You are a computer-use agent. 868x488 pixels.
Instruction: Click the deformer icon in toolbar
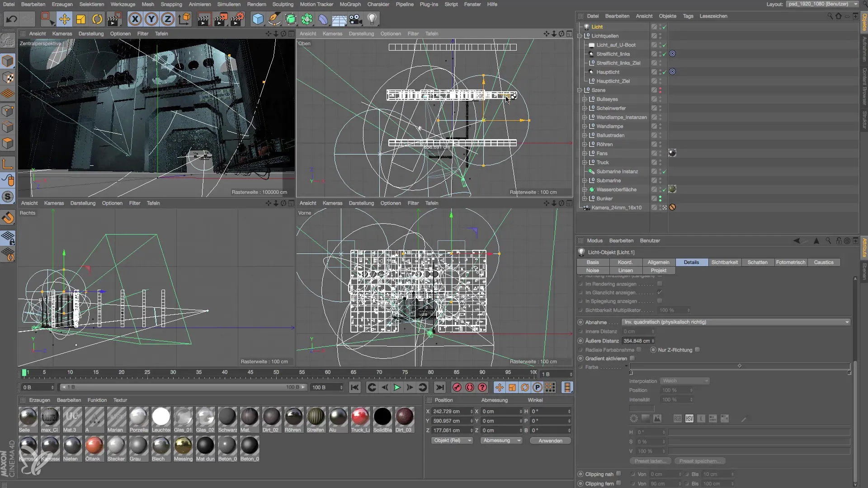[x=323, y=19]
